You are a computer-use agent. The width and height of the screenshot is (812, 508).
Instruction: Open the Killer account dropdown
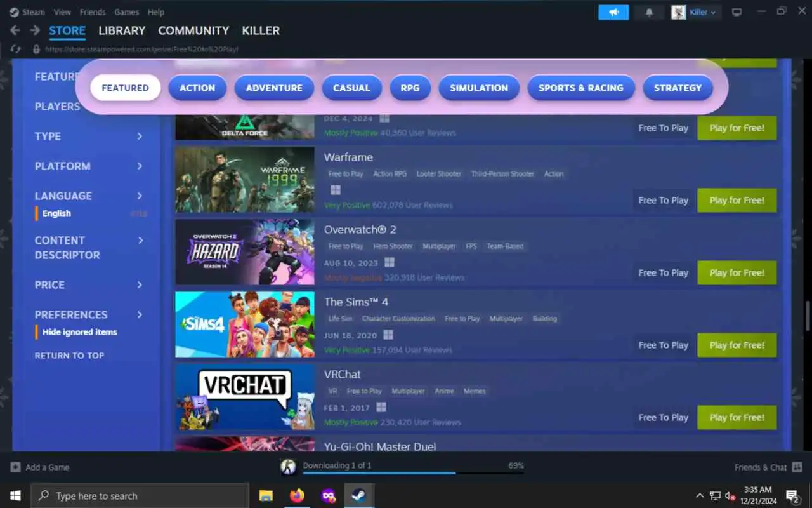click(703, 12)
